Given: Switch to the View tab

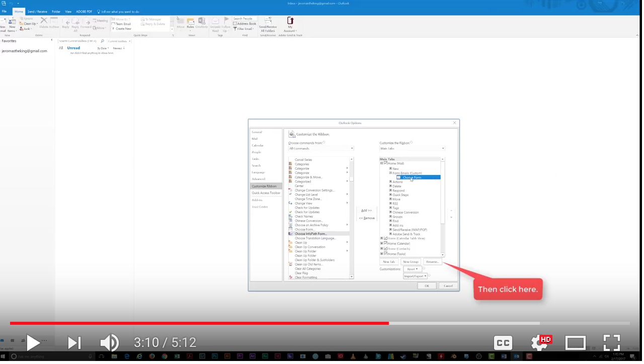Looking at the screenshot, I should pyautogui.click(x=68, y=11).
